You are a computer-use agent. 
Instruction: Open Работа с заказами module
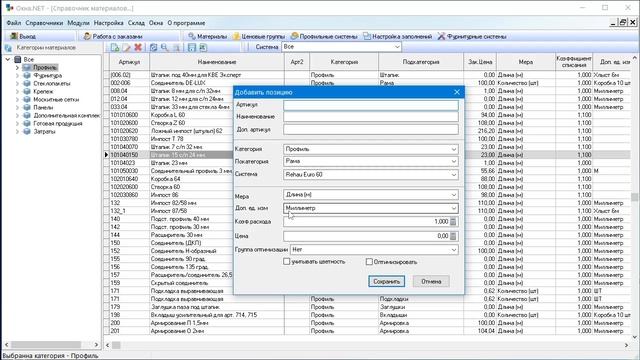pos(113,36)
